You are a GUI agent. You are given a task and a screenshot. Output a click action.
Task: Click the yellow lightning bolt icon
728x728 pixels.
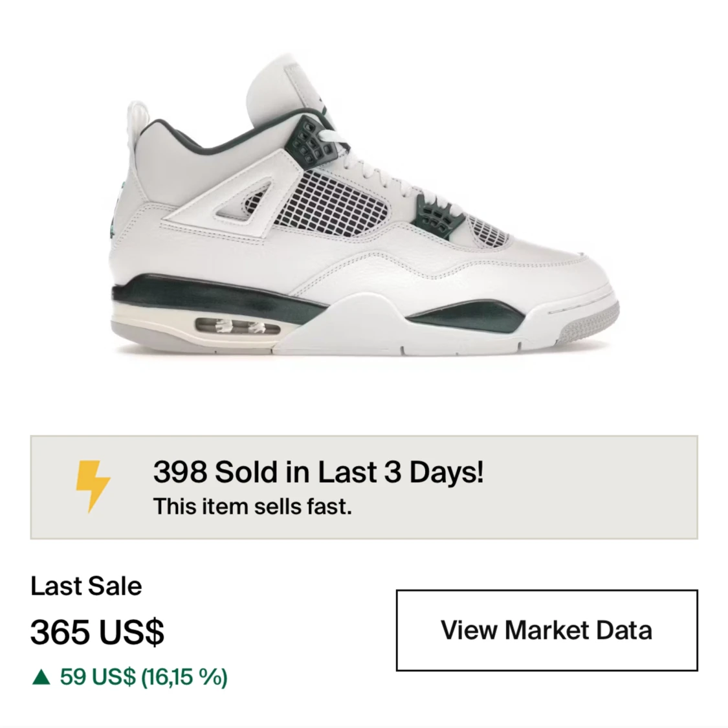pyautogui.click(x=93, y=486)
